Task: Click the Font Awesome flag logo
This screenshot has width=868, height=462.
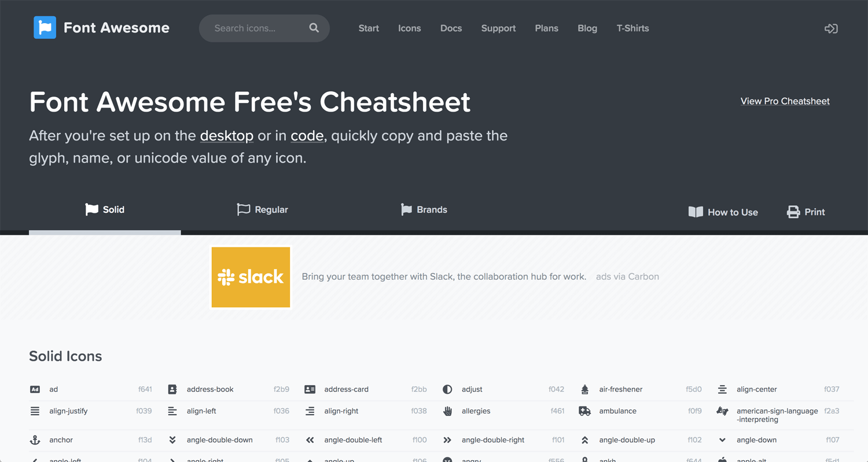Action: coord(45,28)
